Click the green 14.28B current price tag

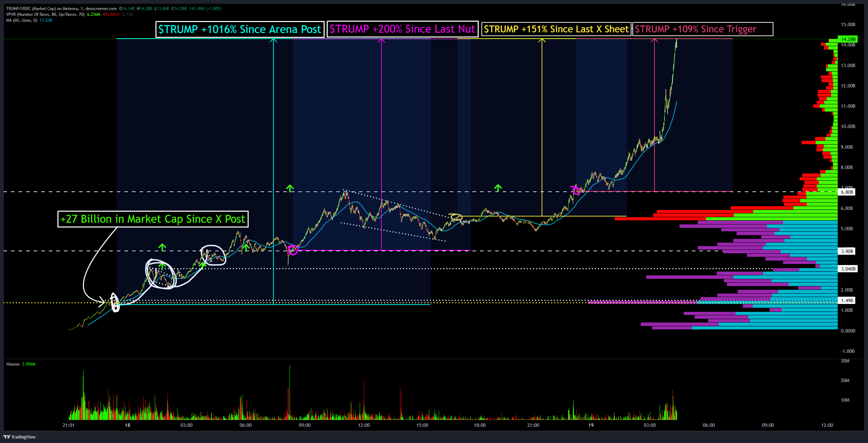(847, 39)
